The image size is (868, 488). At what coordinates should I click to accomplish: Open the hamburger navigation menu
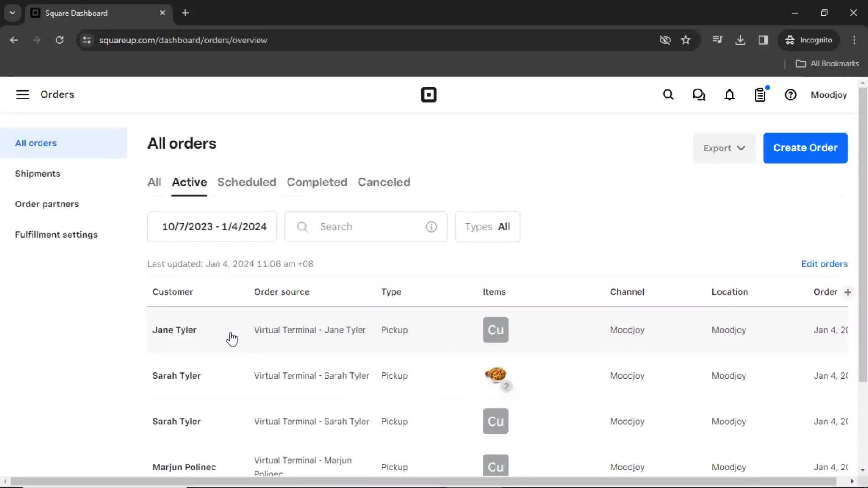23,94
